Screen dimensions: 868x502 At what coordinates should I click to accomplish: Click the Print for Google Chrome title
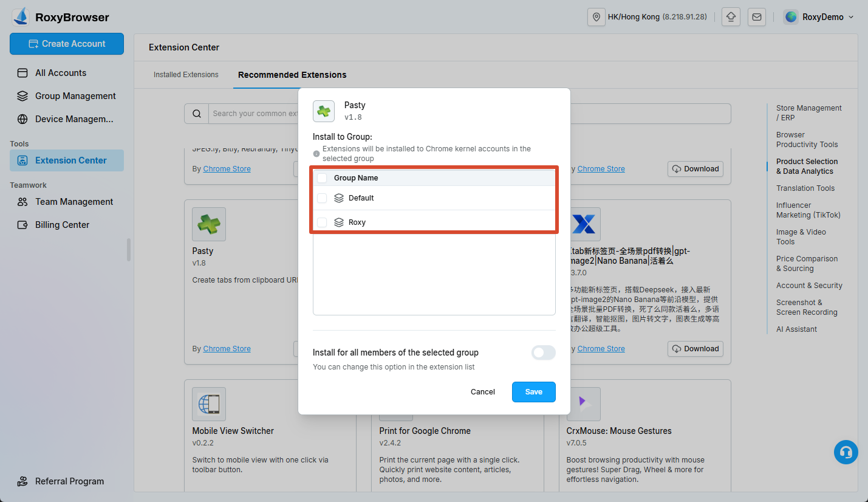pyautogui.click(x=425, y=431)
